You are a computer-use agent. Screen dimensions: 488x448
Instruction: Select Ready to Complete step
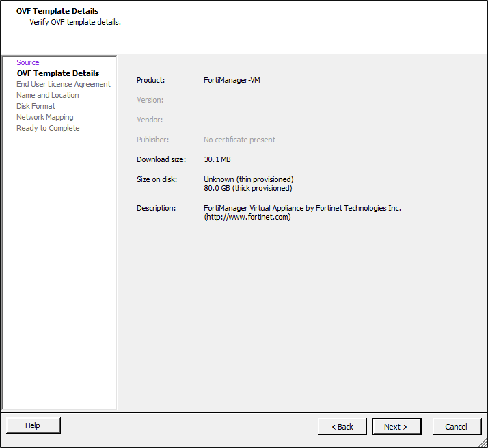(x=48, y=128)
